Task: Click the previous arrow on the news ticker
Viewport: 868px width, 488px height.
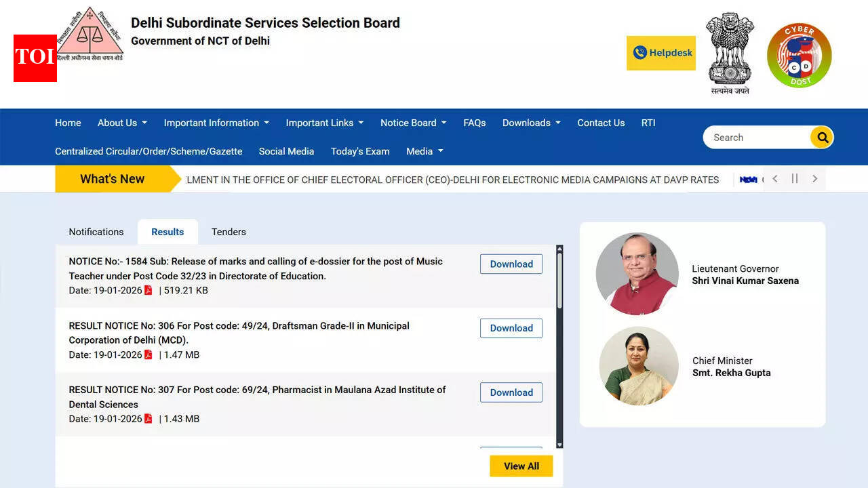Action: click(x=775, y=178)
